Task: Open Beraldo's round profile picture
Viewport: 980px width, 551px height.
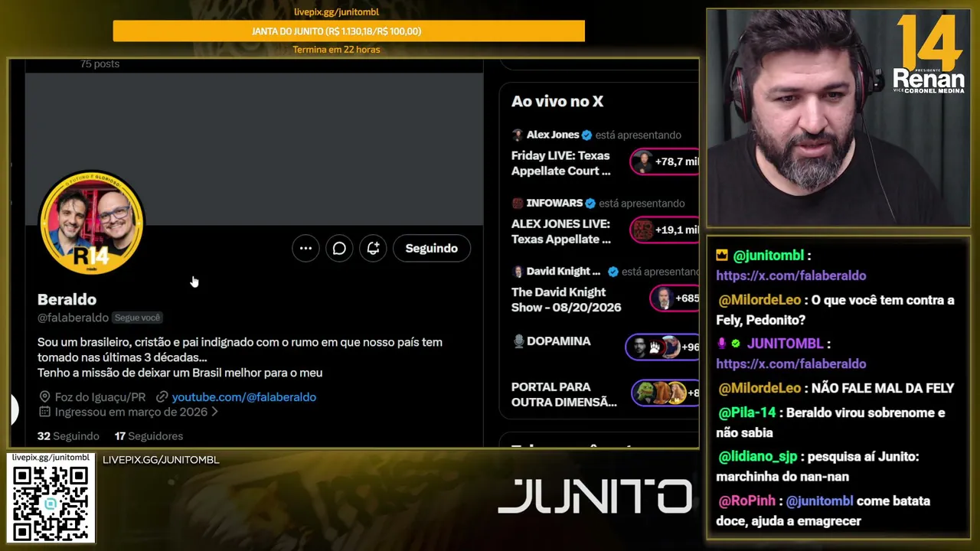Action: coord(92,223)
